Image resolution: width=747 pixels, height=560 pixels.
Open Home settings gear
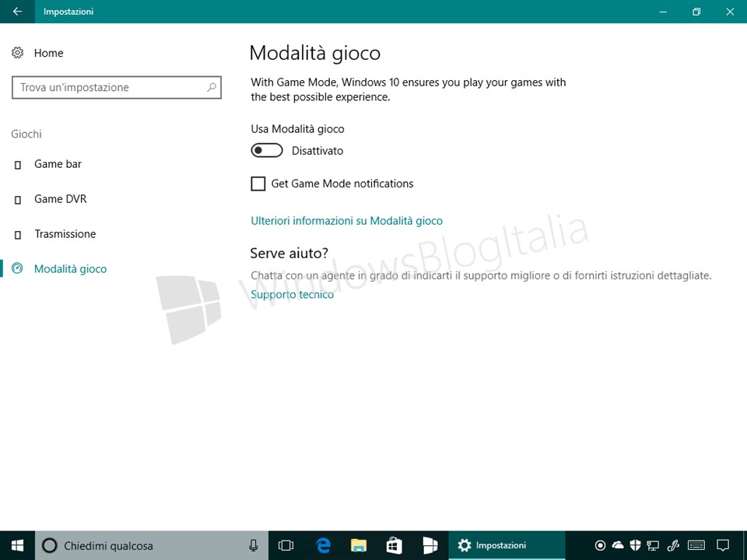tap(18, 53)
